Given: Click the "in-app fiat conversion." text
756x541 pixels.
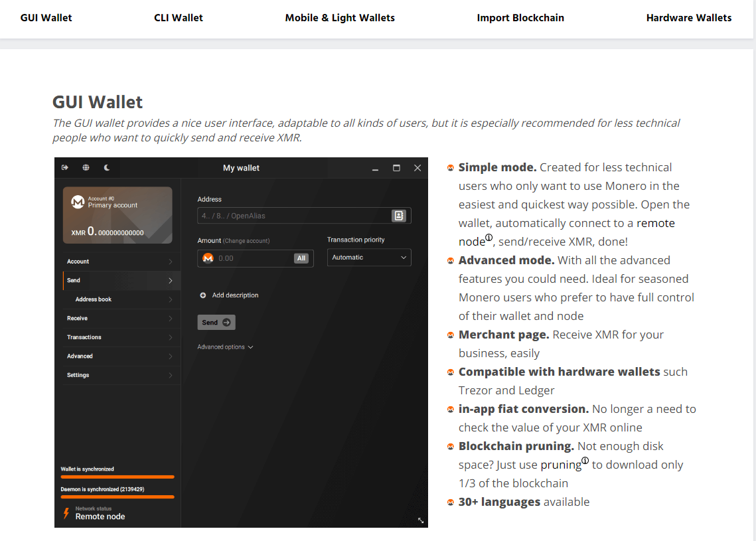Looking at the screenshot, I should pyautogui.click(x=524, y=409).
